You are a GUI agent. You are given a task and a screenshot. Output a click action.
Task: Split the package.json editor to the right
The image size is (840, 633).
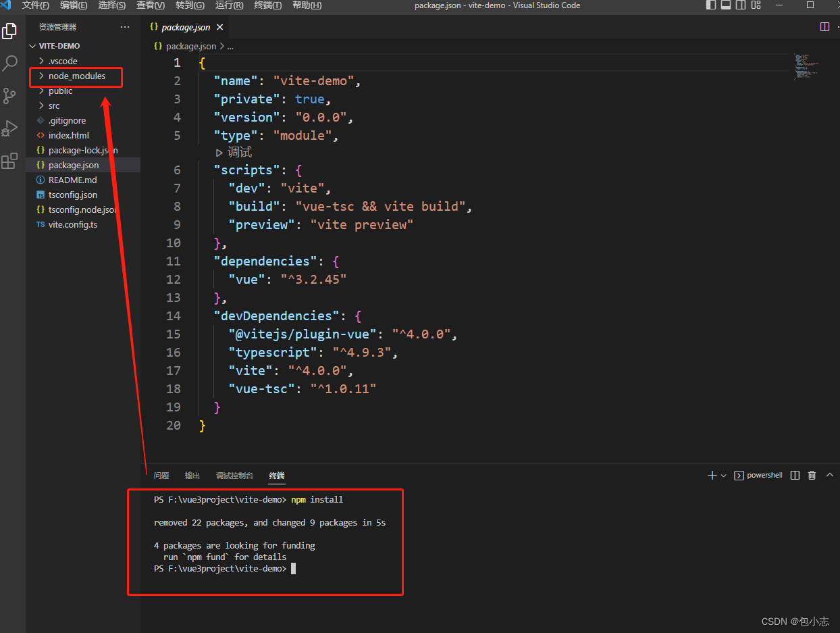coord(824,27)
